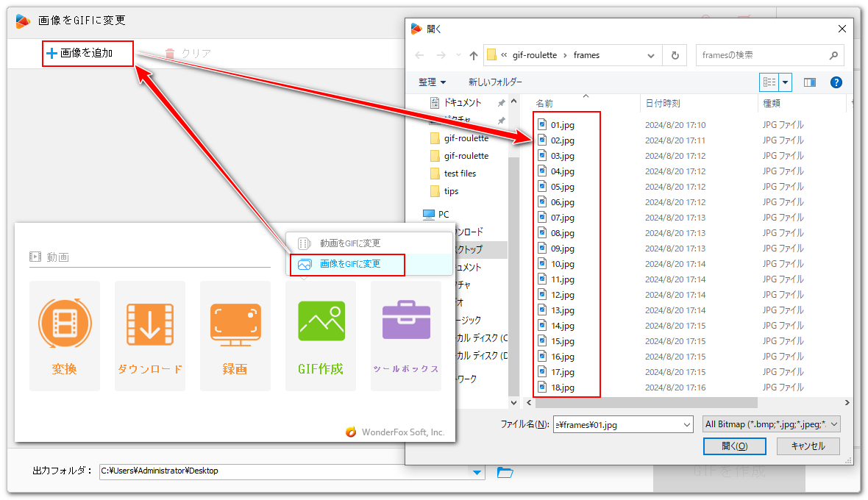
Task: Choose 動画をGIFに変更 menu entry
Action: click(349, 243)
